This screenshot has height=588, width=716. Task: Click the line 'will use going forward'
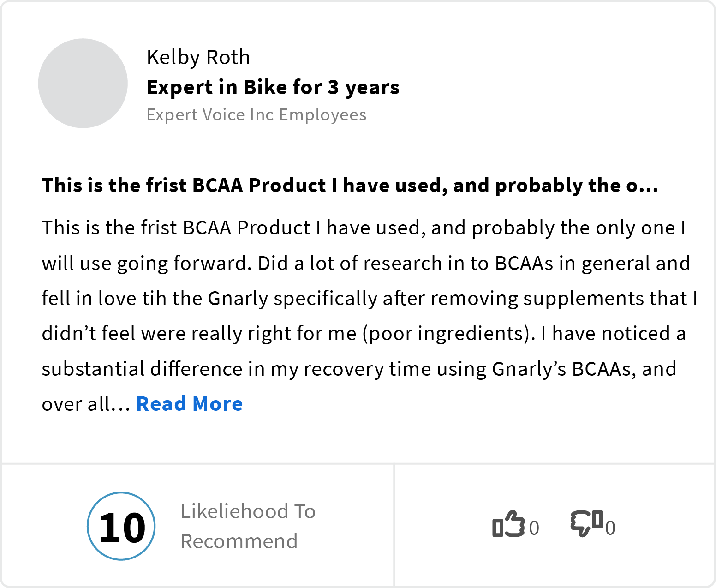[365, 264]
